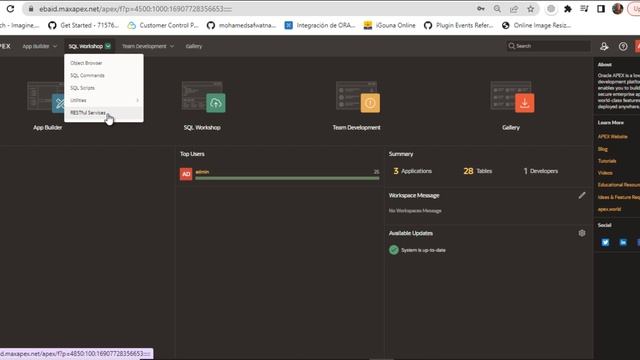Open the Gallery orange download icon
Image resolution: width=640 pixels, height=360 pixels.
coord(524,103)
